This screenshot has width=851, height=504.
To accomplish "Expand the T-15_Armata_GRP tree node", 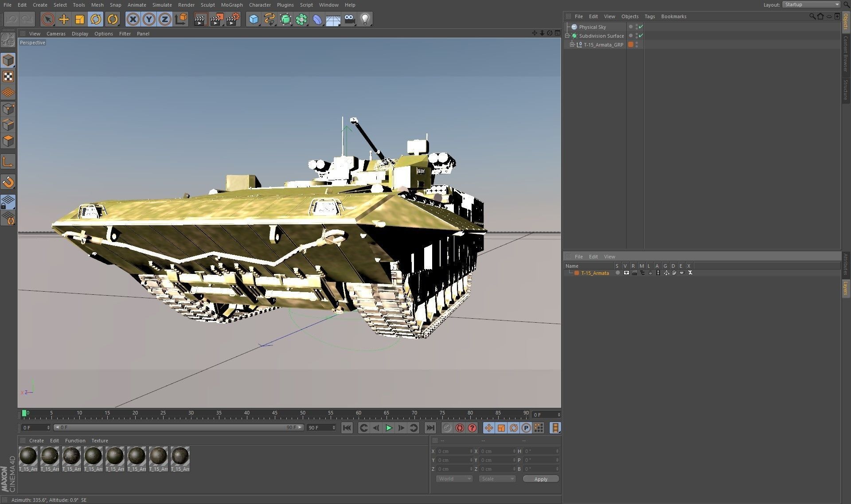I will (x=572, y=44).
